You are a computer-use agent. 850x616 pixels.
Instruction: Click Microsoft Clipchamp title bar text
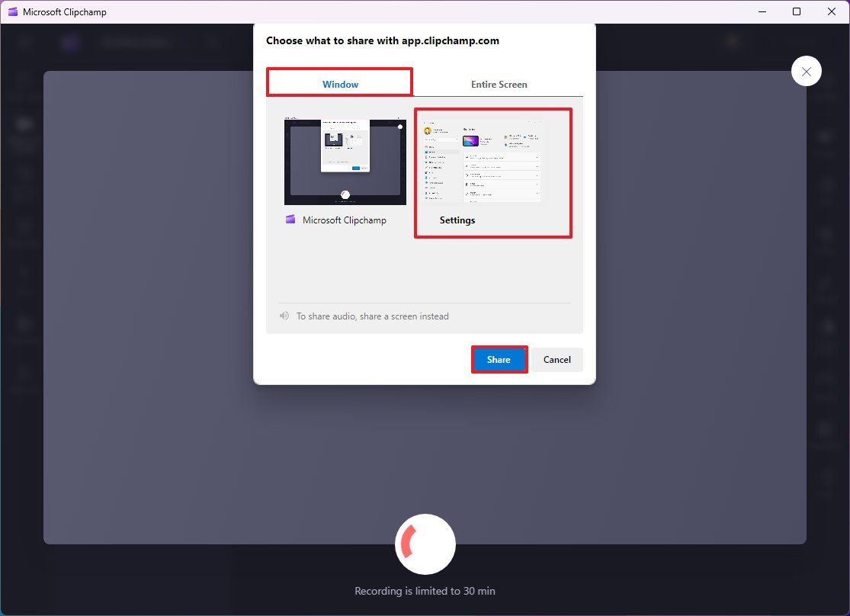point(65,12)
